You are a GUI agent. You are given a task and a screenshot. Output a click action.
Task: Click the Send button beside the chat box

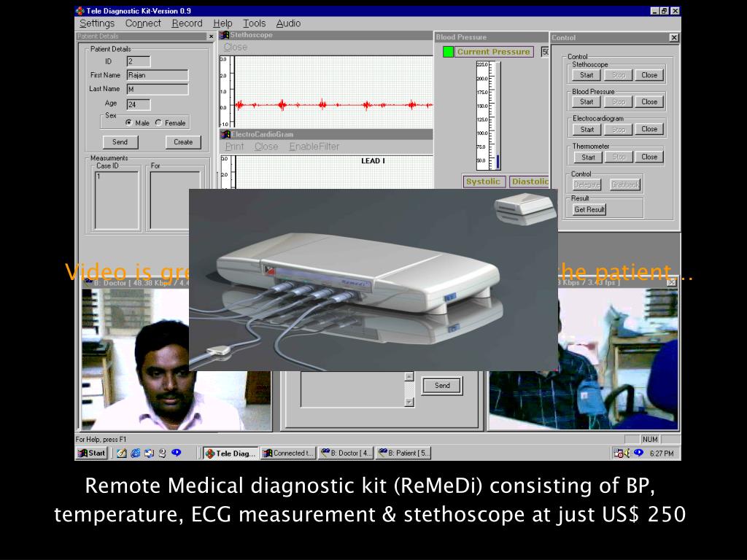442,386
